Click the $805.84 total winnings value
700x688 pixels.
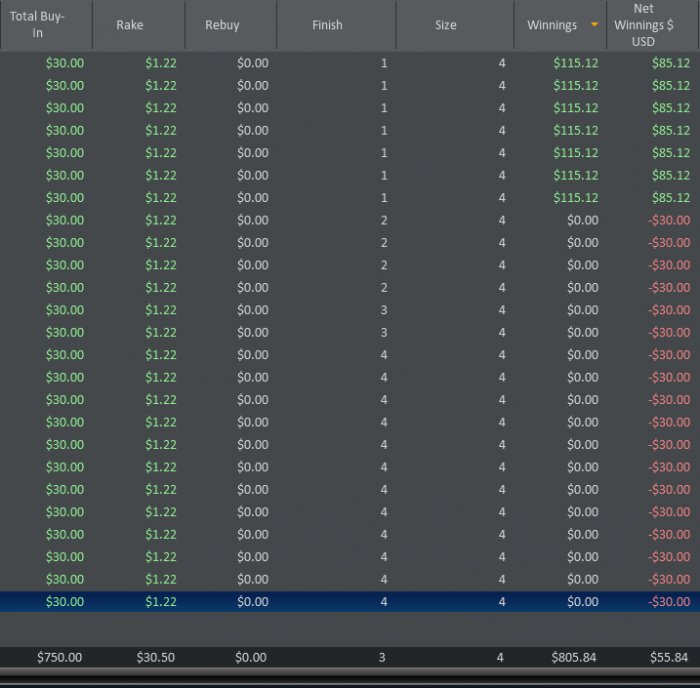574,657
